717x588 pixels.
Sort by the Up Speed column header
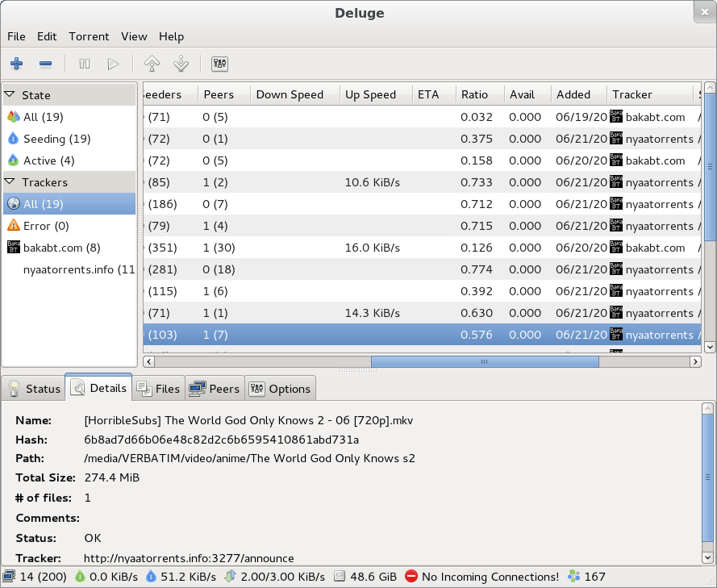pyautogui.click(x=376, y=94)
